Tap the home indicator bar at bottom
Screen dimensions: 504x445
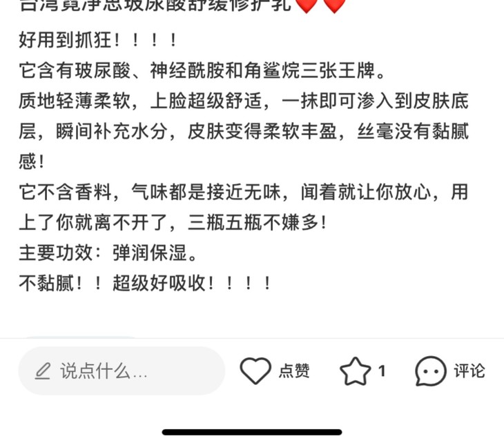click(252, 432)
